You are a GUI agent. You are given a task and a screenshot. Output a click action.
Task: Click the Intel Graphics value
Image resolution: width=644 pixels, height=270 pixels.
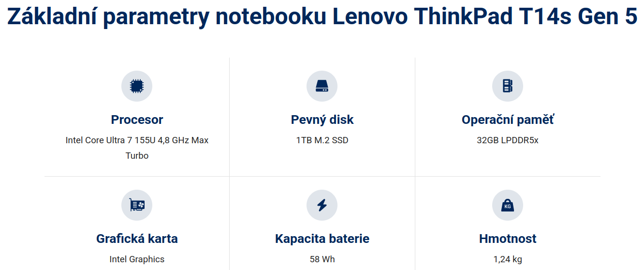(137, 259)
